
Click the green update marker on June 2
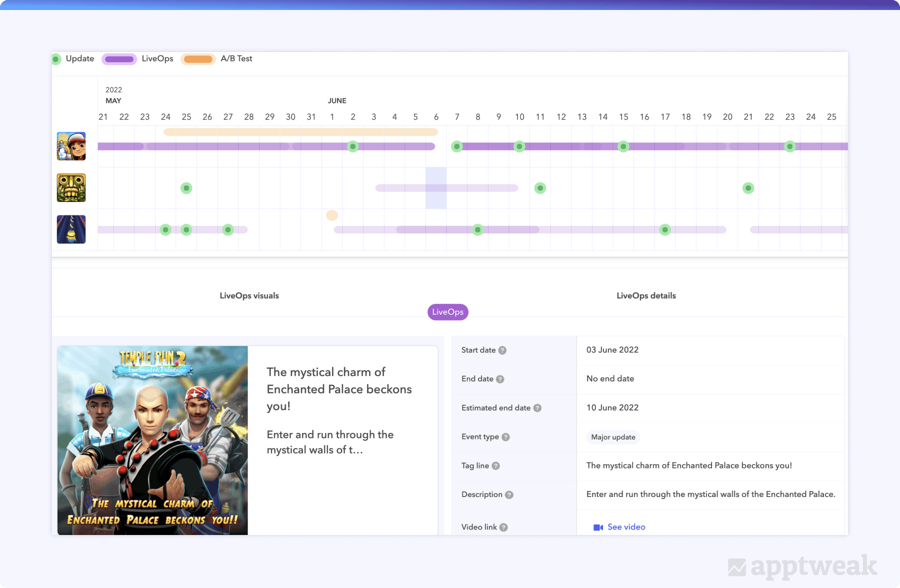[352, 146]
